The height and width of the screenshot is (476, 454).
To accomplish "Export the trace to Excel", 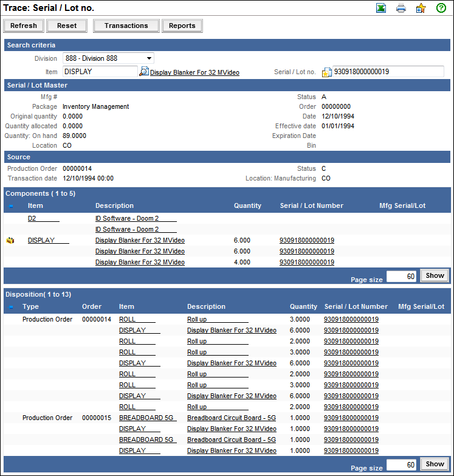I will click(381, 9).
